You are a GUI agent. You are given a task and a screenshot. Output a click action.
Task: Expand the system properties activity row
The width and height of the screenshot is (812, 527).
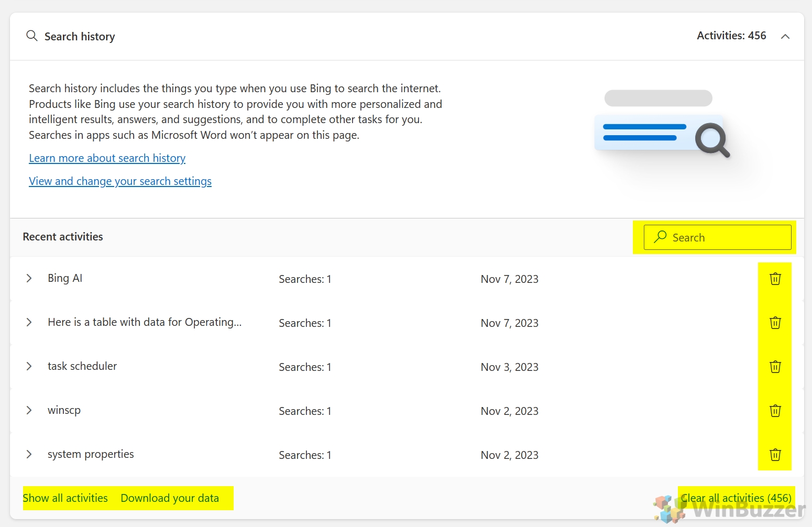click(29, 454)
